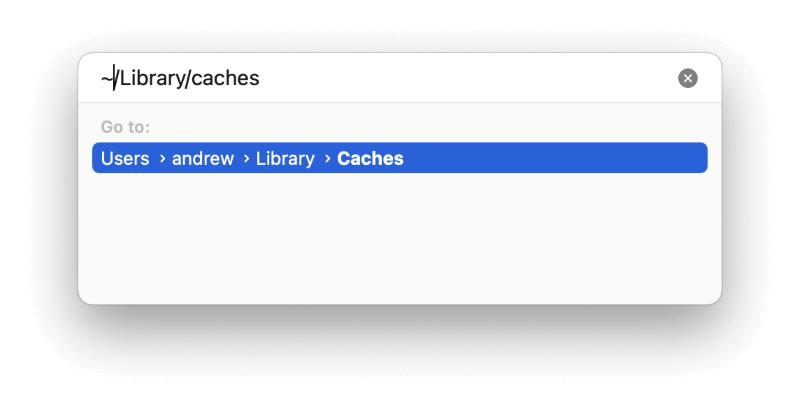
Task: Click the tilde character in the typed path
Action: (x=107, y=79)
